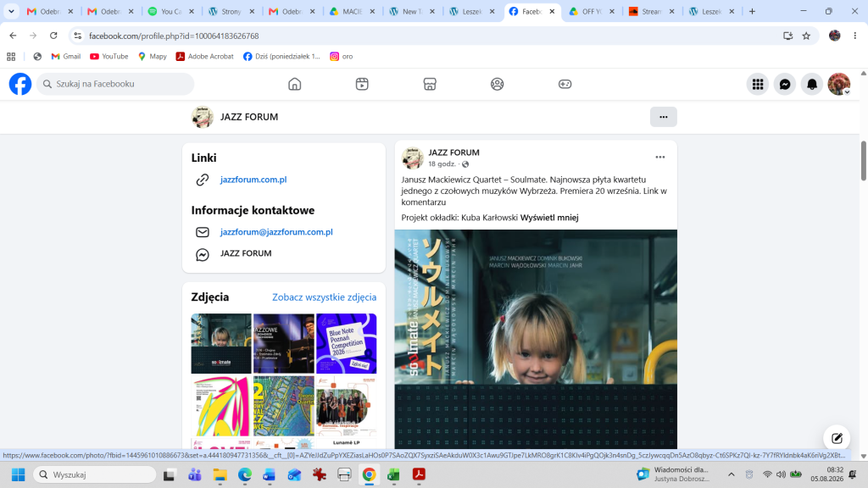Open the string ensemble group photo thumbnail

click(347, 406)
